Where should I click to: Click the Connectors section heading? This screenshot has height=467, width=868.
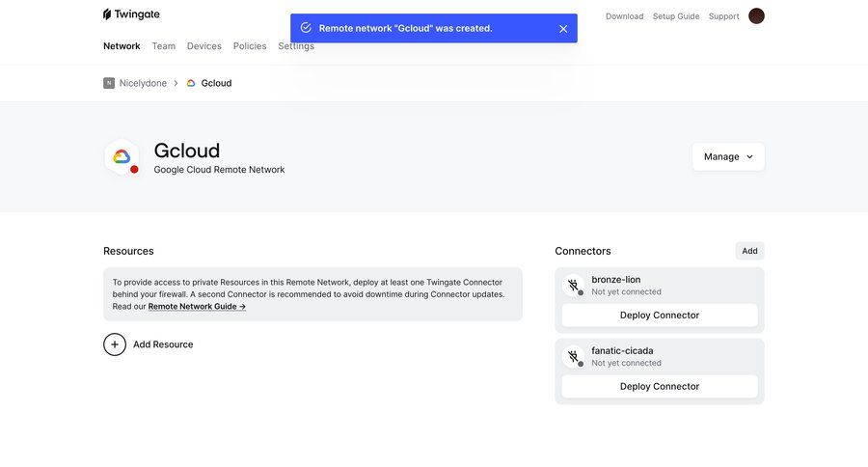tap(583, 251)
